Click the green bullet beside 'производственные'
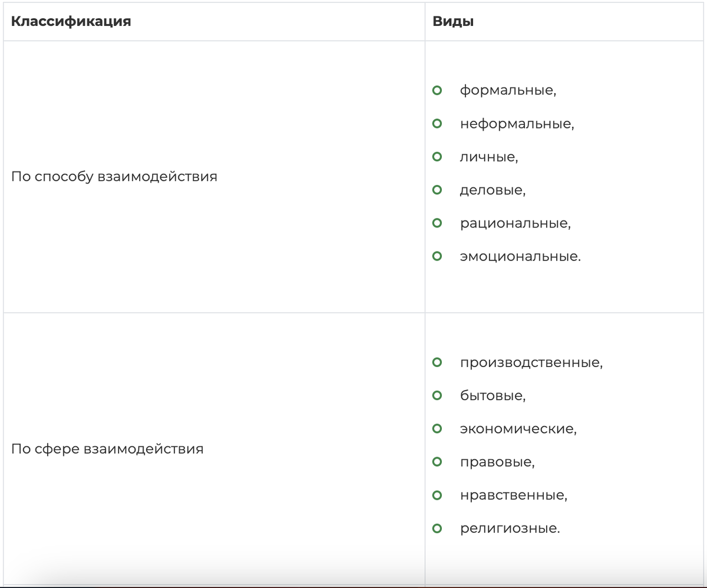Viewport: 707px width, 588px height. pyautogui.click(x=437, y=362)
